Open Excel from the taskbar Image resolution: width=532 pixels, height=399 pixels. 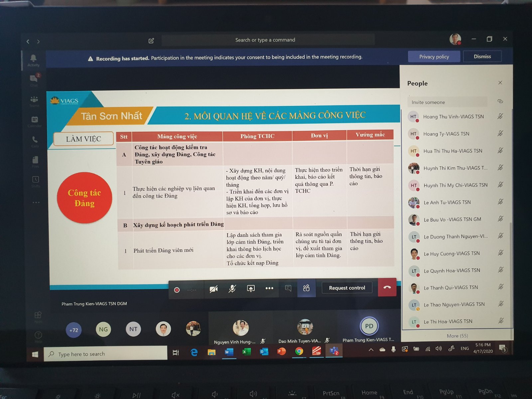click(x=246, y=351)
